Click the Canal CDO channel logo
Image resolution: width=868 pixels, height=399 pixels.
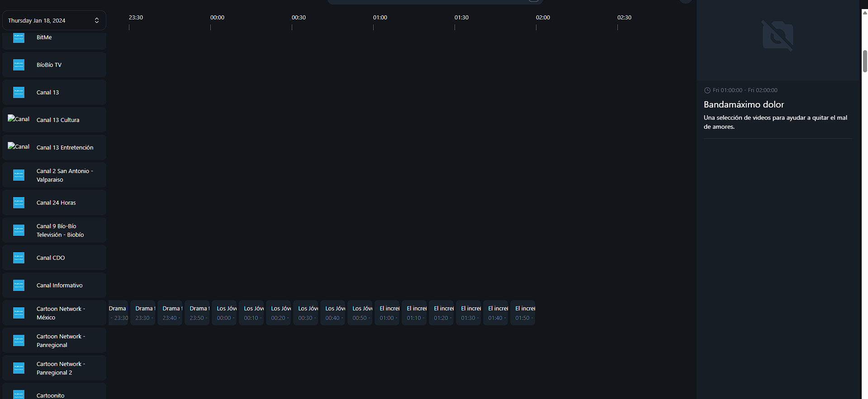tap(19, 258)
